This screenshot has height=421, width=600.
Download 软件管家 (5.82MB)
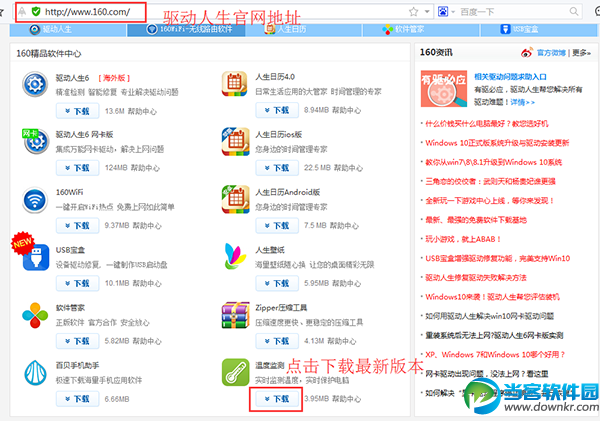(78, 341)
